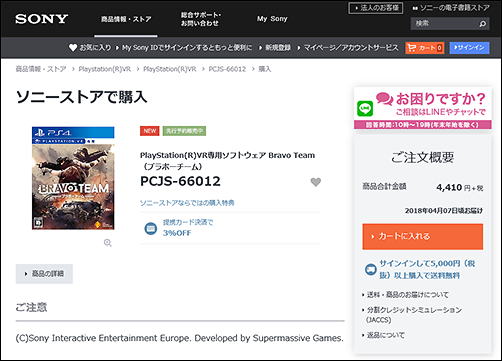Go to second PlayStation(R)VR breadcrumb
502x361 pixels.
[x=170, y=69]
